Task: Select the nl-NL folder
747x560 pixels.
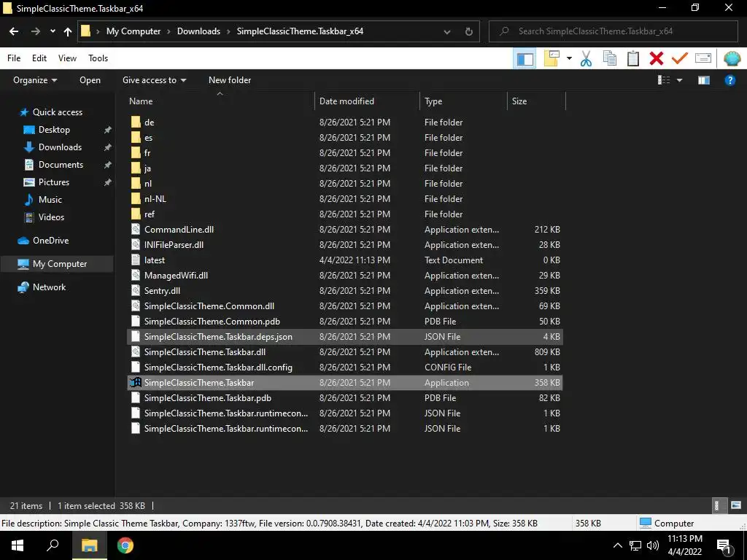Action: (155, 199)
